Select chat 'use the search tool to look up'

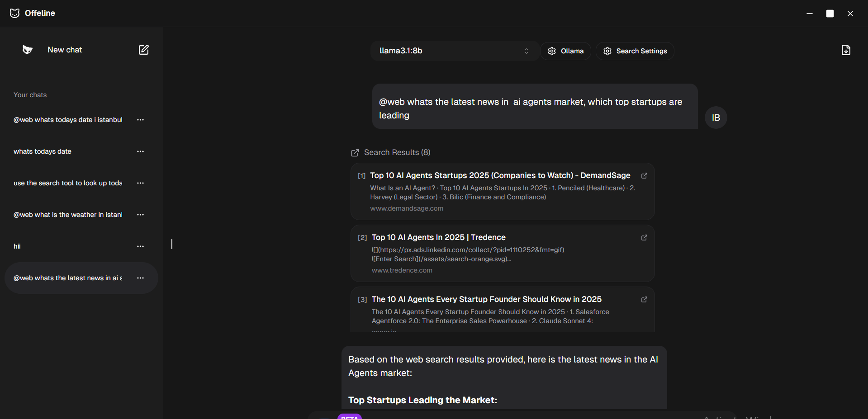tap(68, 183)
